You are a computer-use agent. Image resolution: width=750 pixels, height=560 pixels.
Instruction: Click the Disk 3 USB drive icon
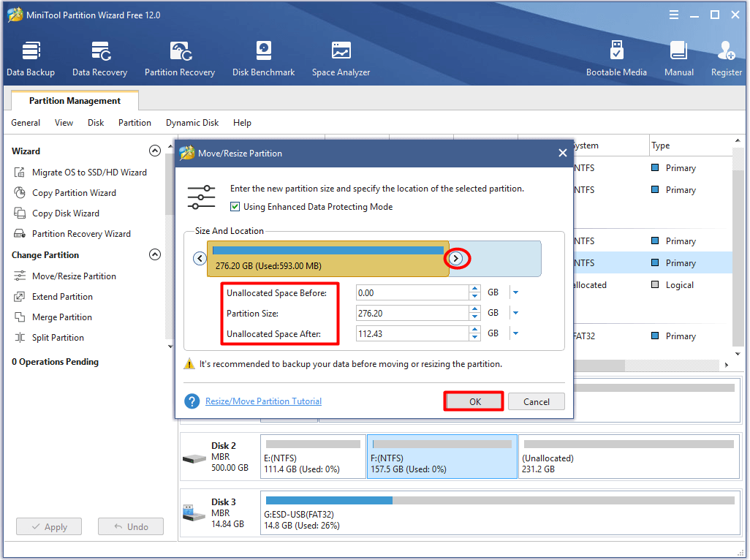pos(194,514)
